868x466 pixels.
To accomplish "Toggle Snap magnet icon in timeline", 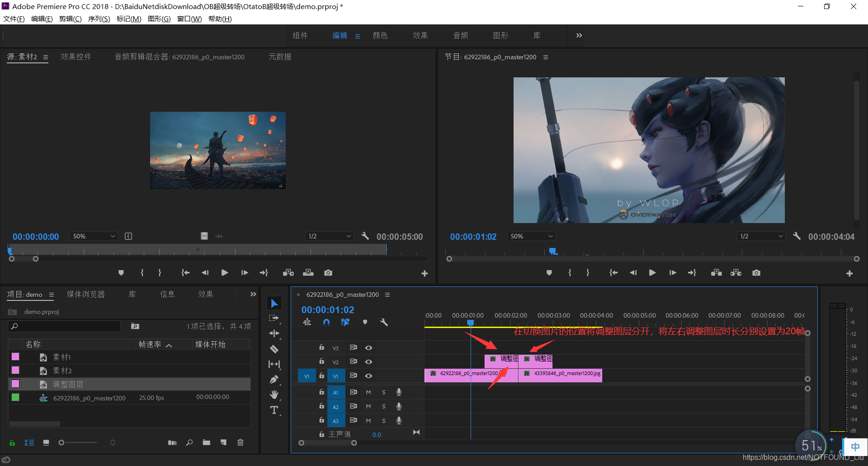I will click(326, 322).
